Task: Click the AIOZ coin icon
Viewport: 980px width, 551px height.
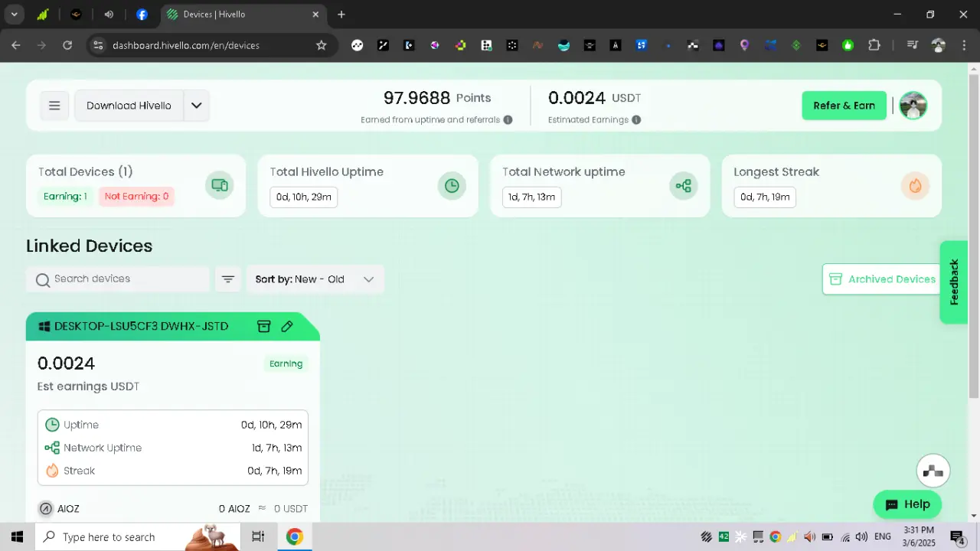Action: tap(45, 508)
